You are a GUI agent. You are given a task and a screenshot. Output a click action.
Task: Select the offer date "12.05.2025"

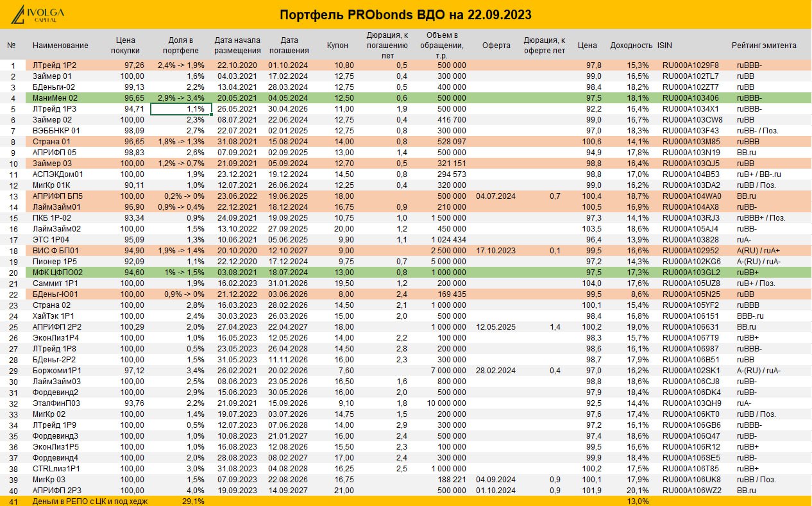coord(496,327)
